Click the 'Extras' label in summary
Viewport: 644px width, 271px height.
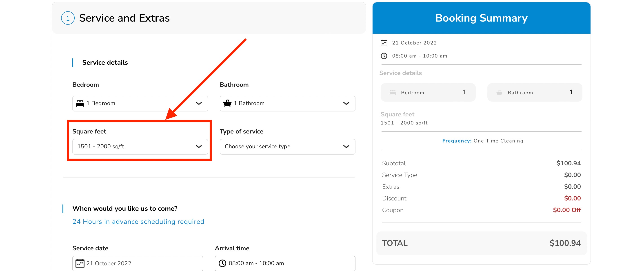[391, 187]
